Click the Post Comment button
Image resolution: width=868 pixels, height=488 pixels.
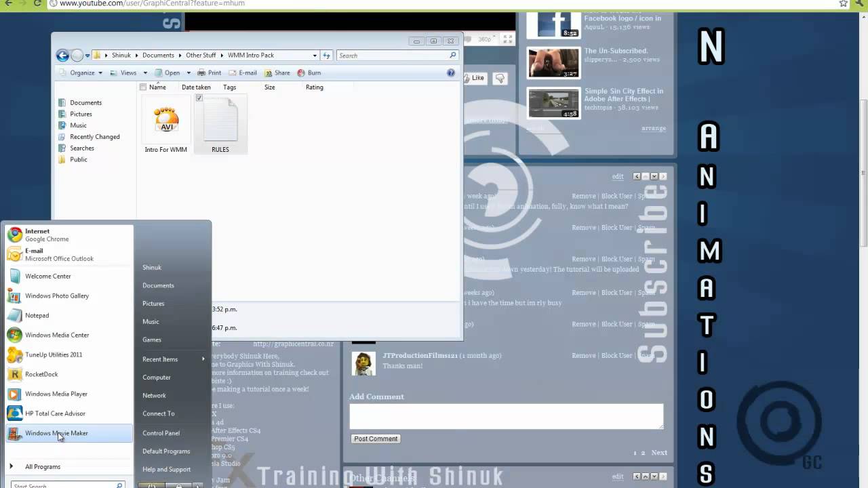pyautogui.click(x=376, y=439)
